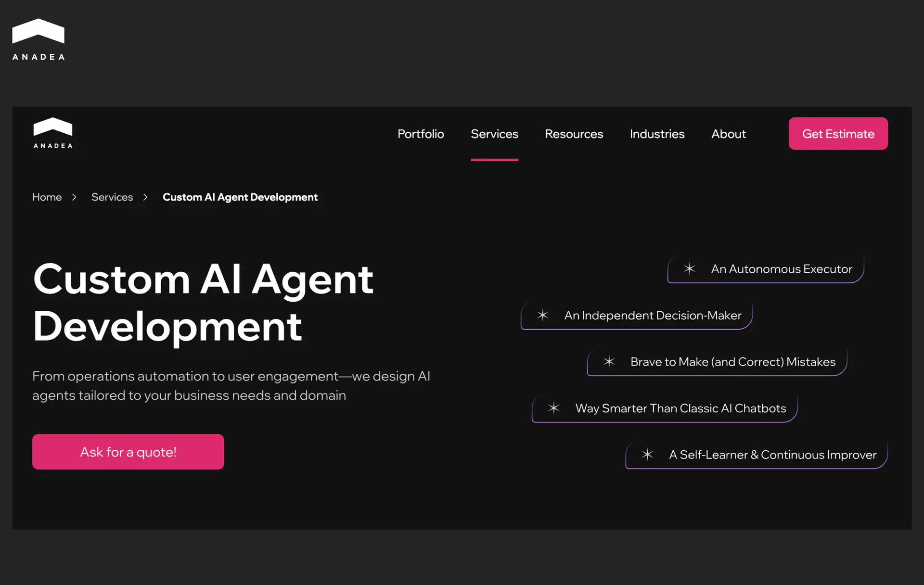Expand the Resources navigation menu
Image resolution: width=924 pixels, height=585 pixels.
tap(574, 134)
